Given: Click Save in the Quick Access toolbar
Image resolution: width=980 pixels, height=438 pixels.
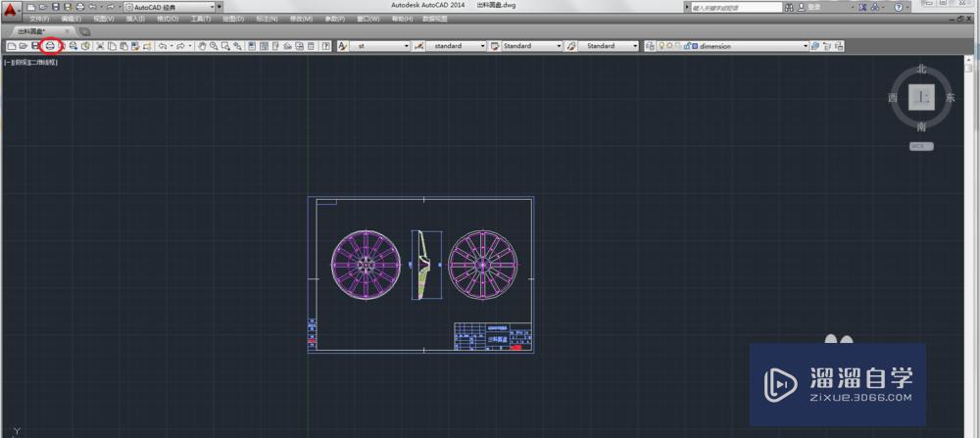Looking at the screenshot, I should [x=56, y=7].
